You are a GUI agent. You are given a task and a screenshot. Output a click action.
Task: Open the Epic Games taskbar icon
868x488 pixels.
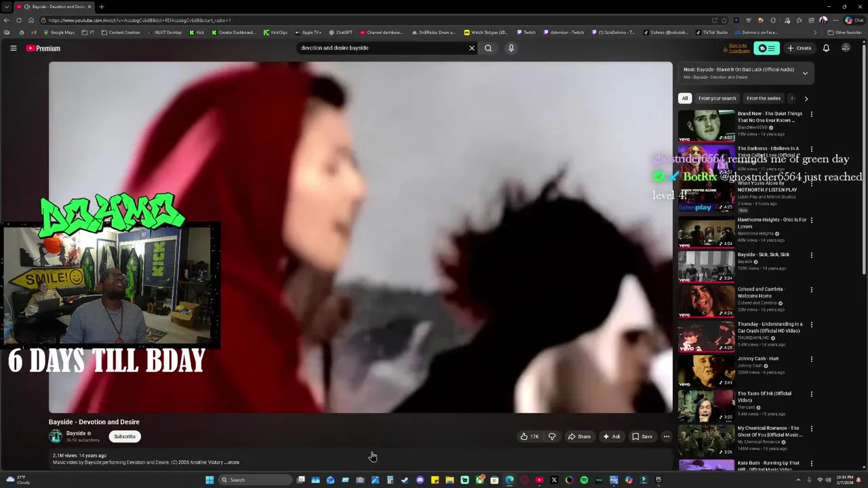click(658, 480)
